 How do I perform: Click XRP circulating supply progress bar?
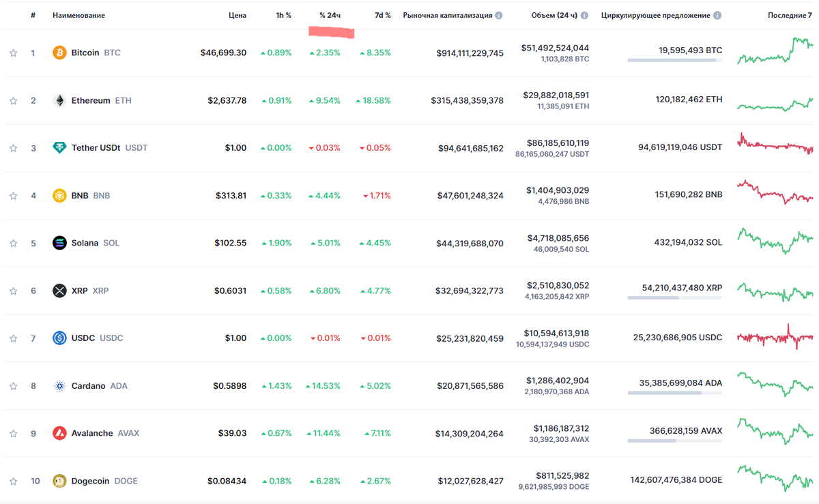click(674, 298)
